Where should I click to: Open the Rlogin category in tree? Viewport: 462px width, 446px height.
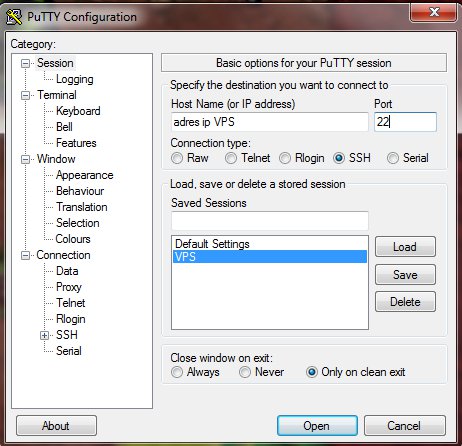[71, 319]
